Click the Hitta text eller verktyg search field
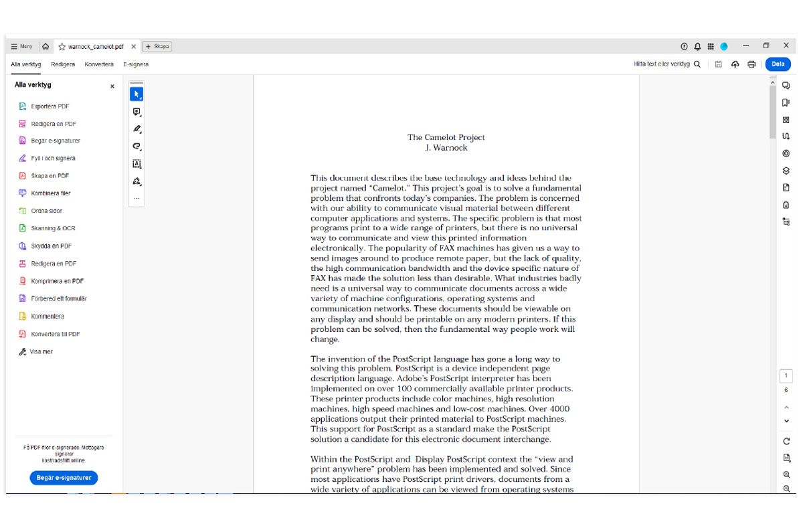 pyautogui.click(x=667, y=64)
